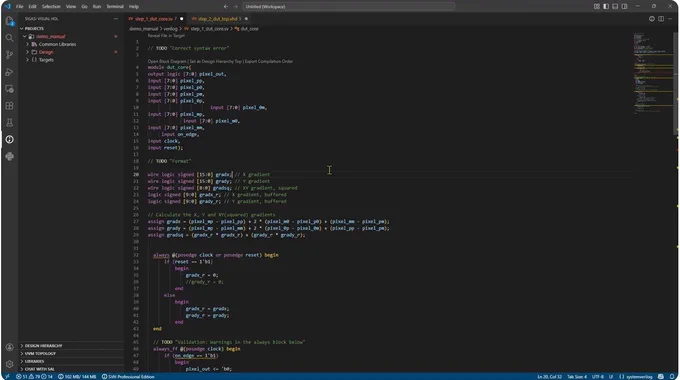Open the Testing flask view
Screen dimensions: 680x380
pos(10,123)
